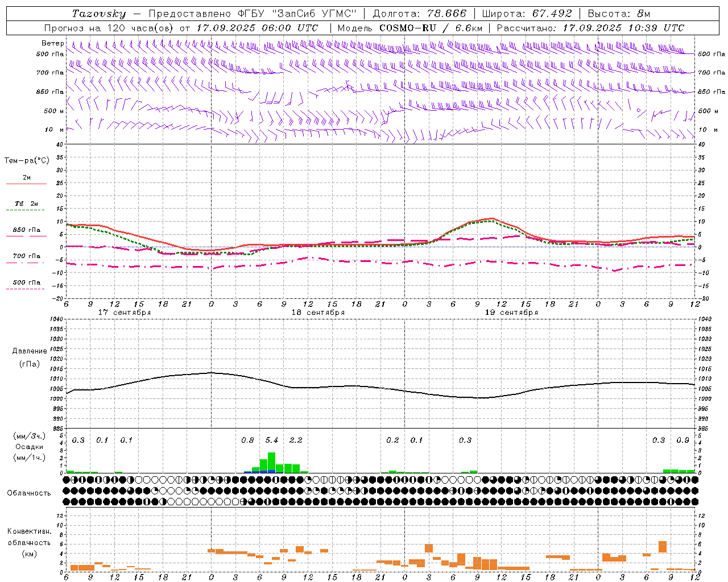Click the 18 сентября date label
The image size is (728, 582).
(x=318, y=313)
